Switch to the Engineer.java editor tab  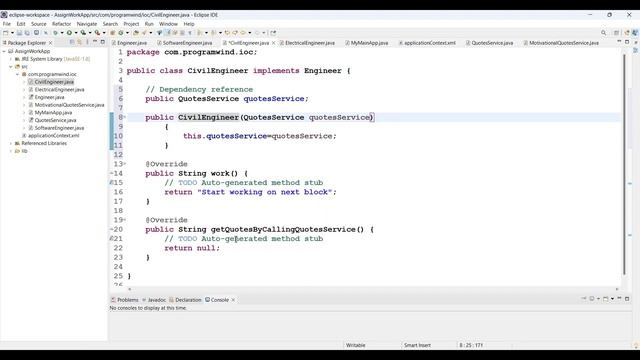tap(129, 42)
